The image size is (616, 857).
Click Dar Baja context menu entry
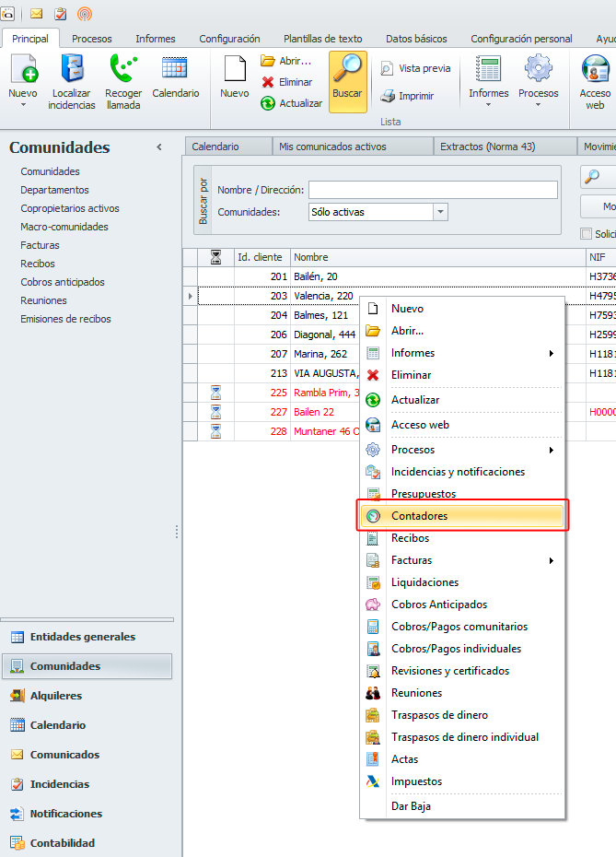(x=462, y=806)
